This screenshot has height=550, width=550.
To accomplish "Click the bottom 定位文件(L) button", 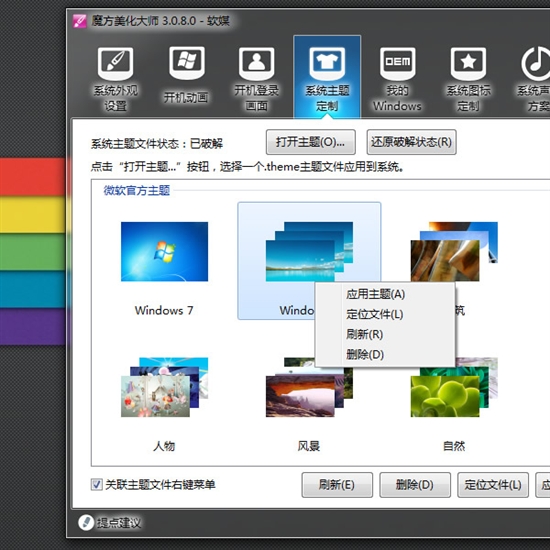I will click(493, 485).
